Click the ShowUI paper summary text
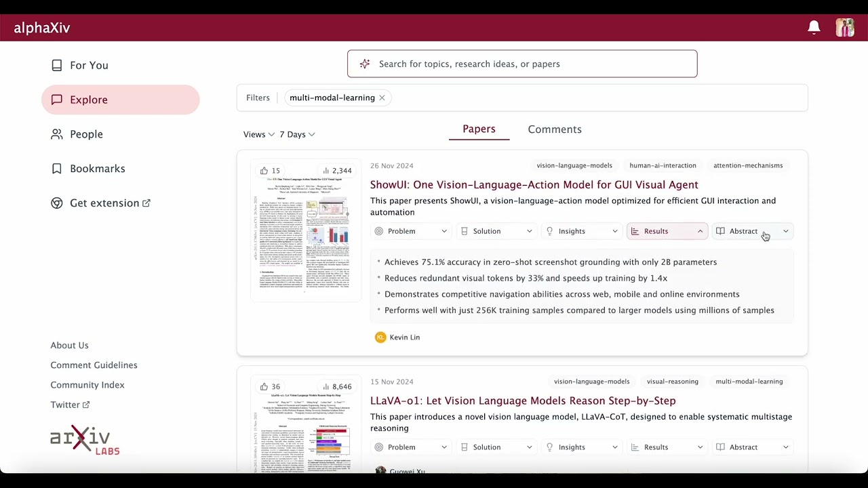The height and width of the screenshot is (488, 868). click(573, 206)
